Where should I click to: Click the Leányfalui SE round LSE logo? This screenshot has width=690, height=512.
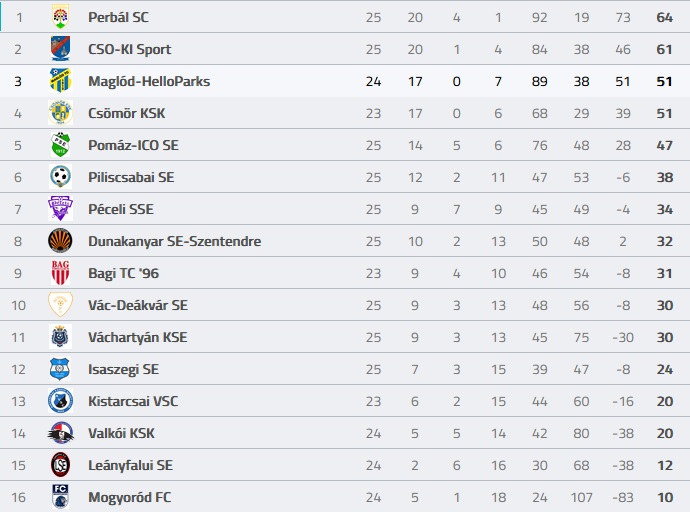click(x=60, y=465)
